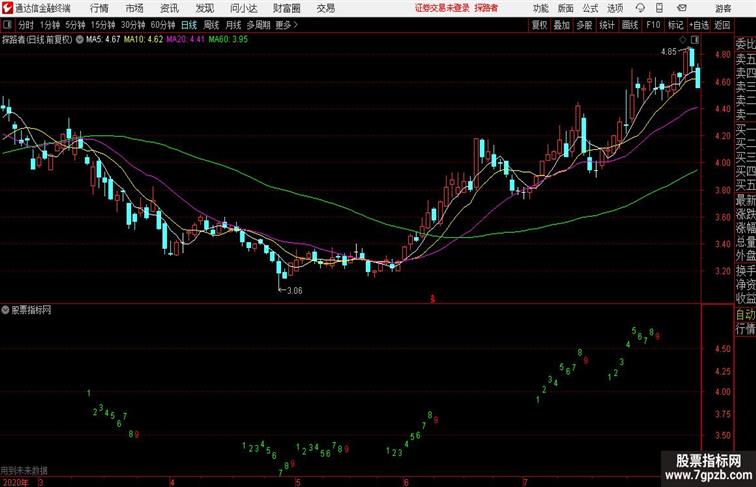Switch to the 周线 weekly tab
The width and height of the screenshot is (756, 487).
click(211, 25)
